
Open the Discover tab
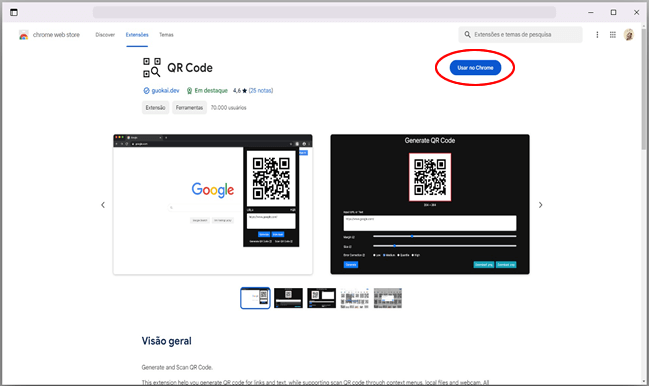105,35
